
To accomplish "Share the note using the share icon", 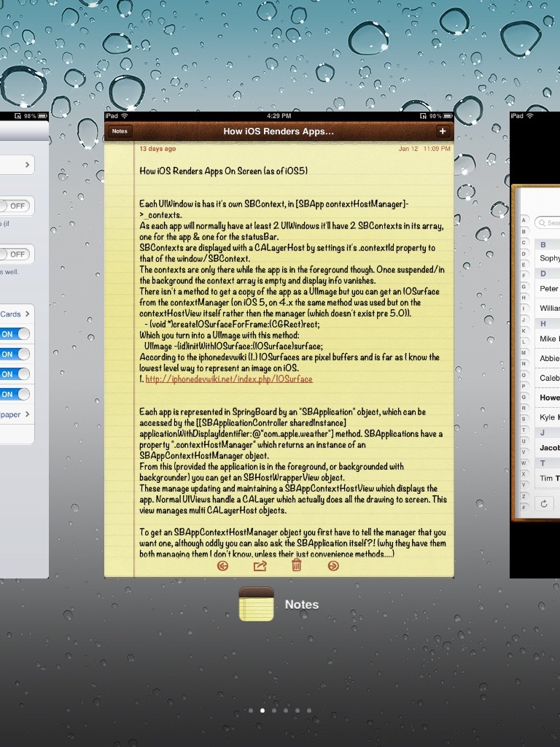I will point(260,565).
